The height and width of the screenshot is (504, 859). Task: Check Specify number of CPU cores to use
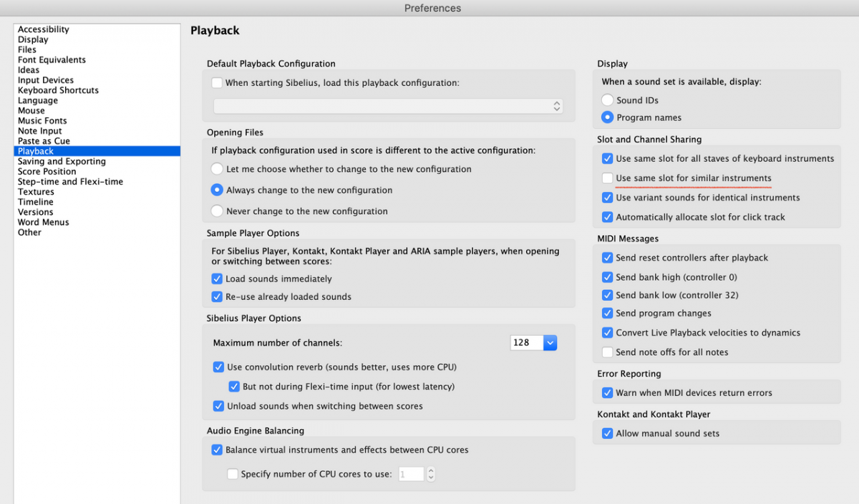pyautogui.click(x=233, y=474)
